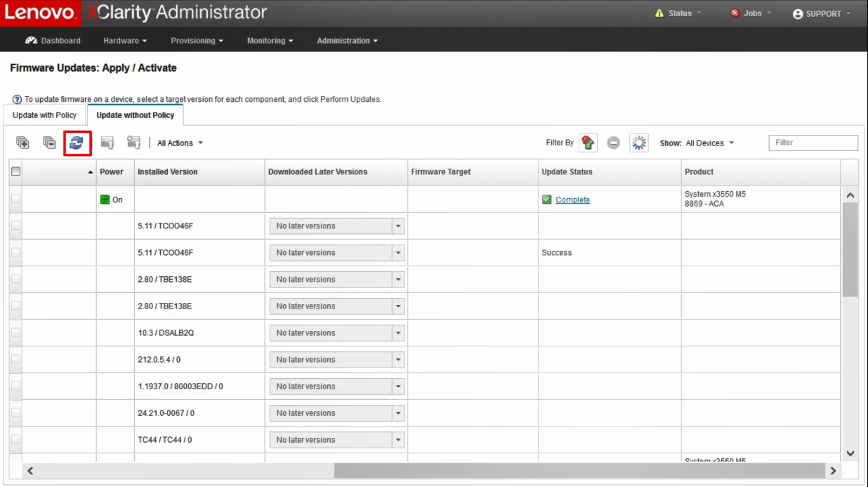
Task: Click the gray minus filter icon
Action: 613,143
